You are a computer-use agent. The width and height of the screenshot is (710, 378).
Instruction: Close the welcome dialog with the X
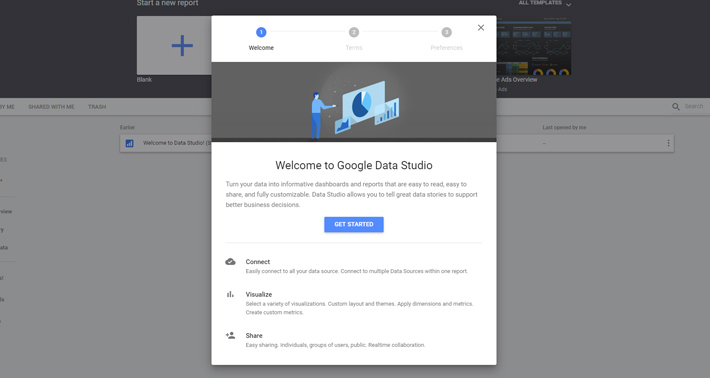(x=481, y=28)
